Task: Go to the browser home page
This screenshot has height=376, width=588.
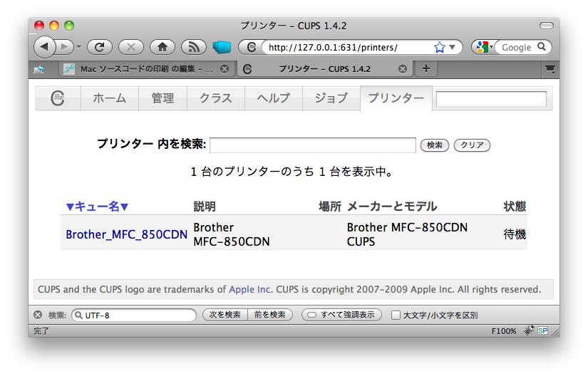Action: [163, 47]
